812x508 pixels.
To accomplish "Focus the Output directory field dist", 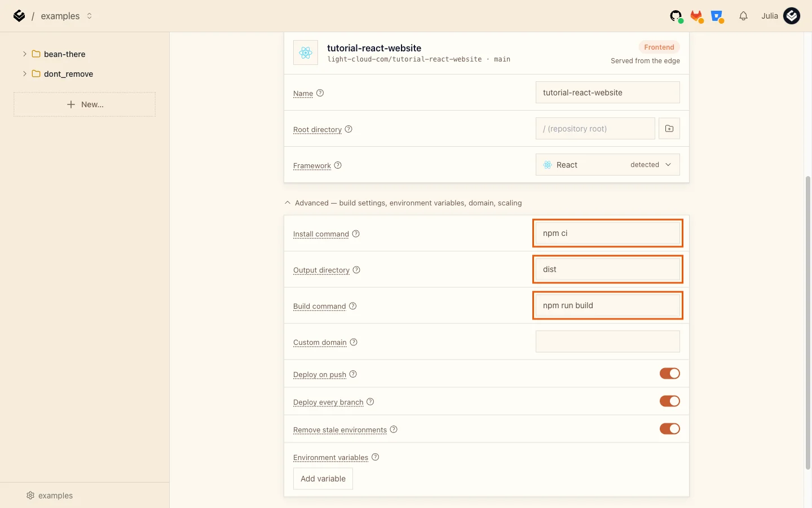I will (x=608, y=269).
